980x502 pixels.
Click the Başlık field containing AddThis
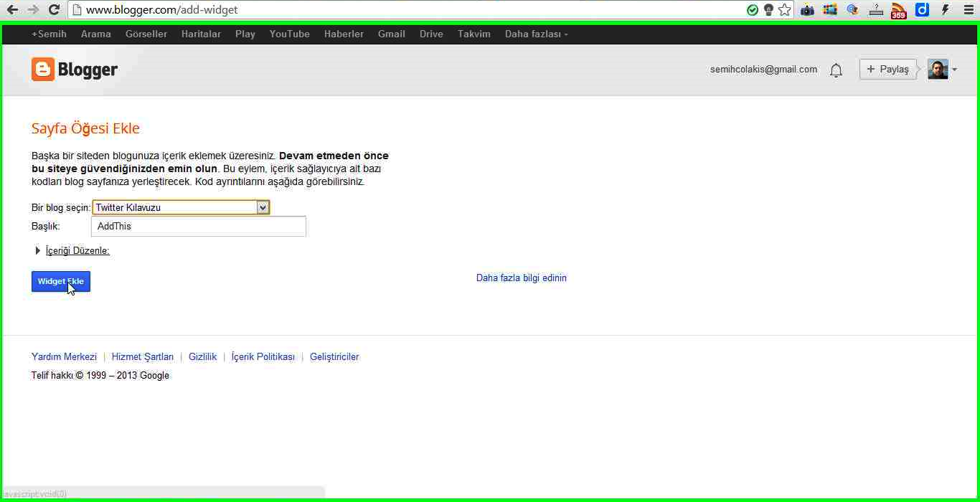(x=199, y=226)
